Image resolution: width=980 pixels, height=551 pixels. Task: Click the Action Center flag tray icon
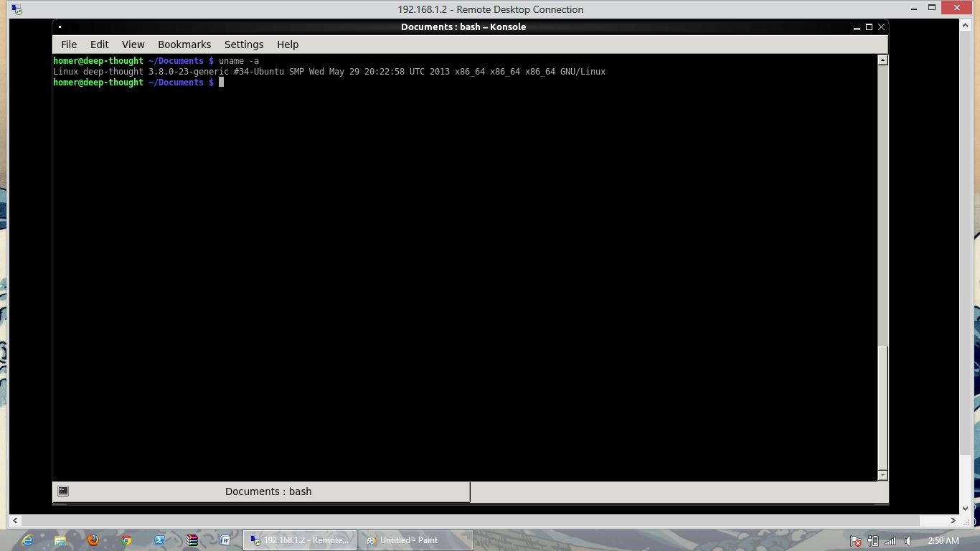coord(856,541)
